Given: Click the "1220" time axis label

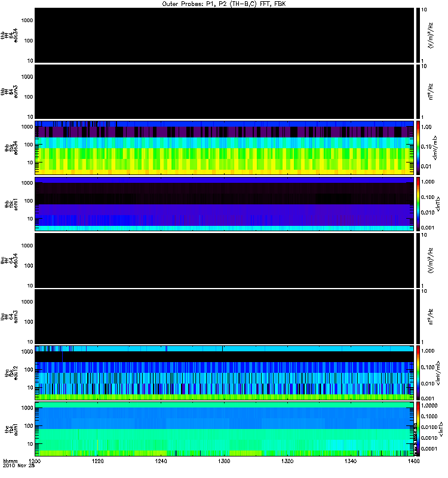Looking at the screenshot, I should pyautogui.click(x=97, y=461).
